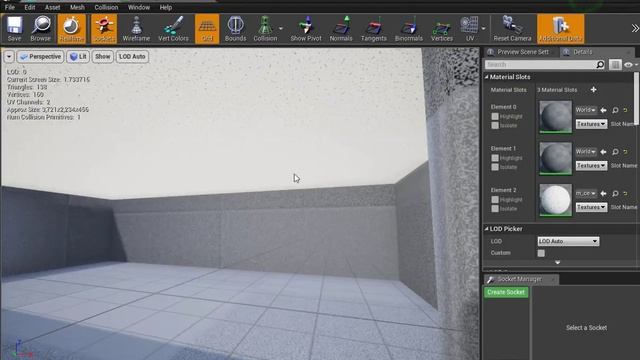Click the Create Socket button
Screen dimensions: 640x360
pos(506,292)
